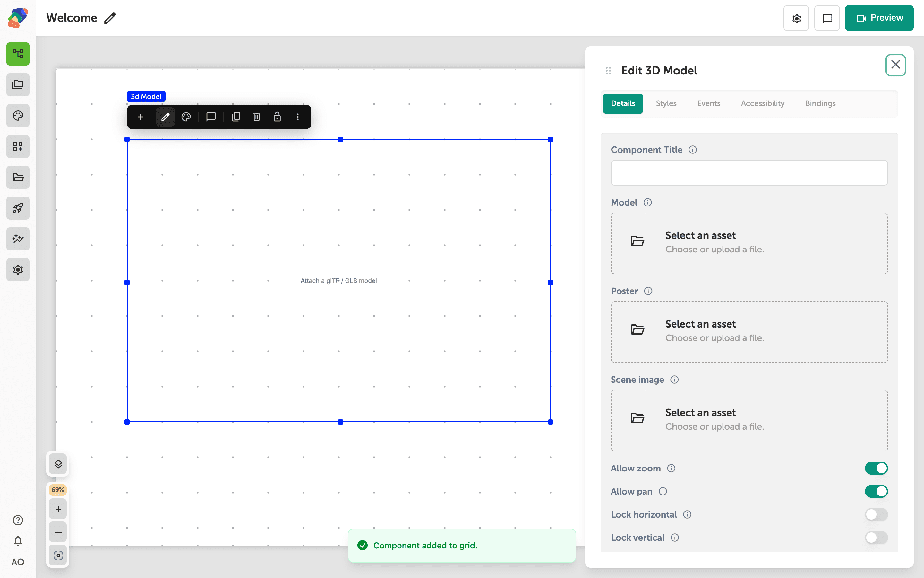Select an asset for Scene image

tap(749, 421)
